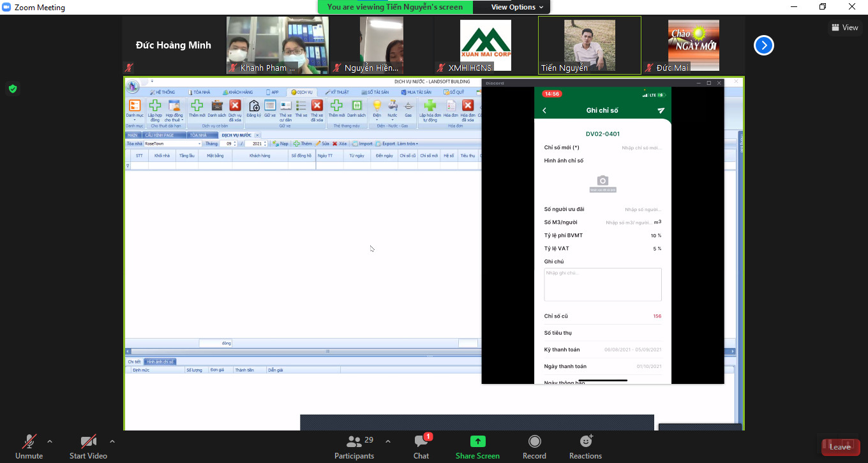Expand audio options arrow beside Unmute
This screenshot has height=463, width=868.
tap(50, 441)
